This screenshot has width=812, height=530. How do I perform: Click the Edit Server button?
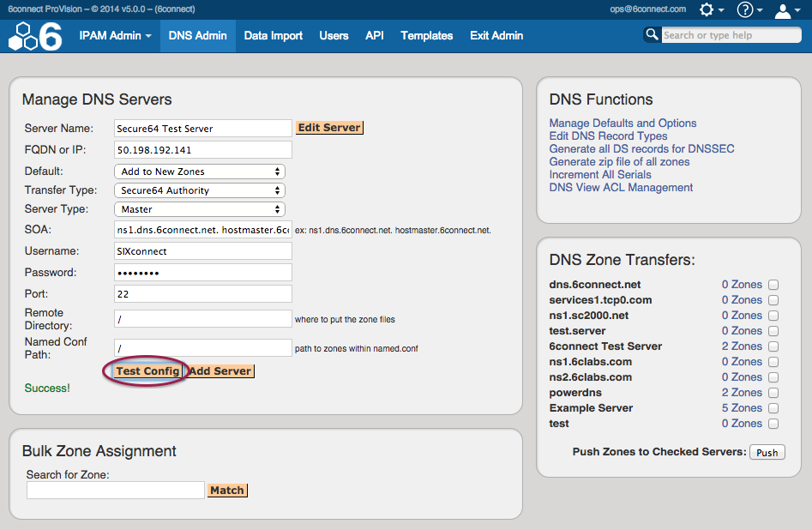329,128
